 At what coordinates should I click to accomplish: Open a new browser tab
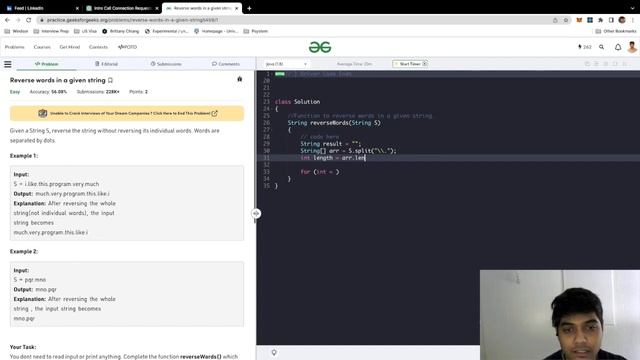[x=249, y=8]
